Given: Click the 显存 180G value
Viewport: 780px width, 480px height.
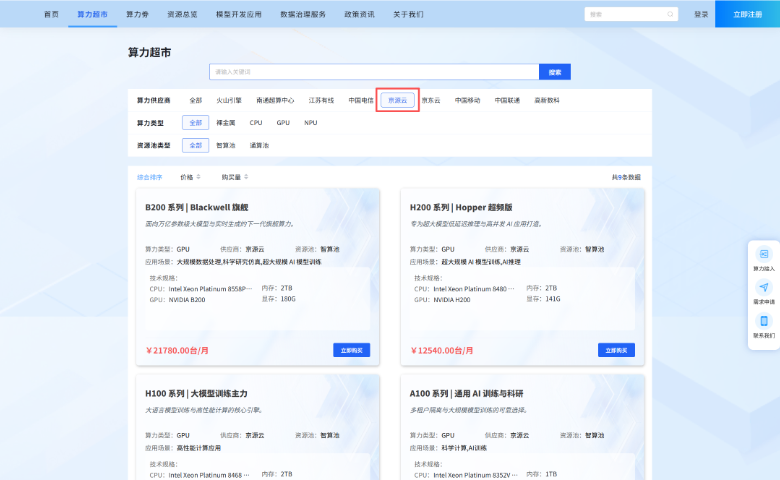Looking at the screenshot, I should (288, 299).
